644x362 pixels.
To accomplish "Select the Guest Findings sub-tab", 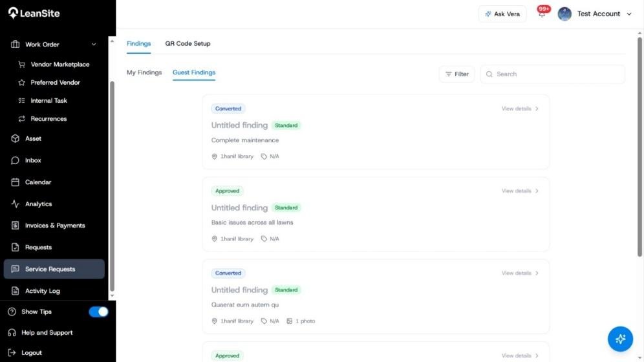I will (194, 72).
